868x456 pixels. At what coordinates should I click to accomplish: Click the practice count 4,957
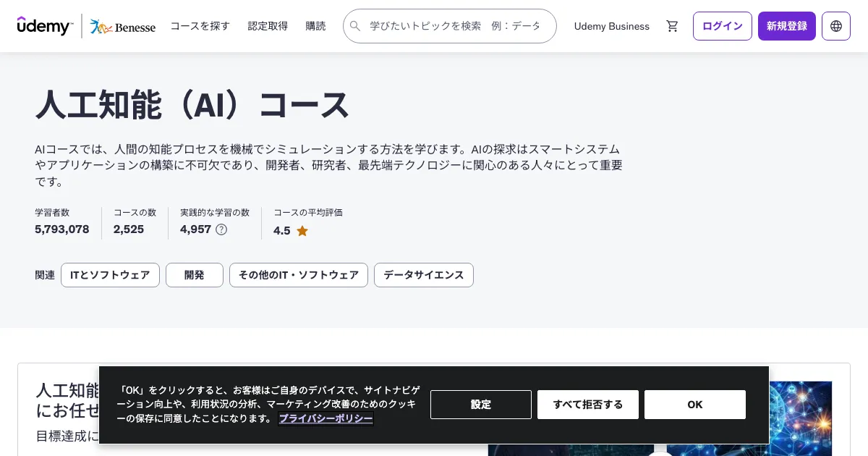[195, 229]
